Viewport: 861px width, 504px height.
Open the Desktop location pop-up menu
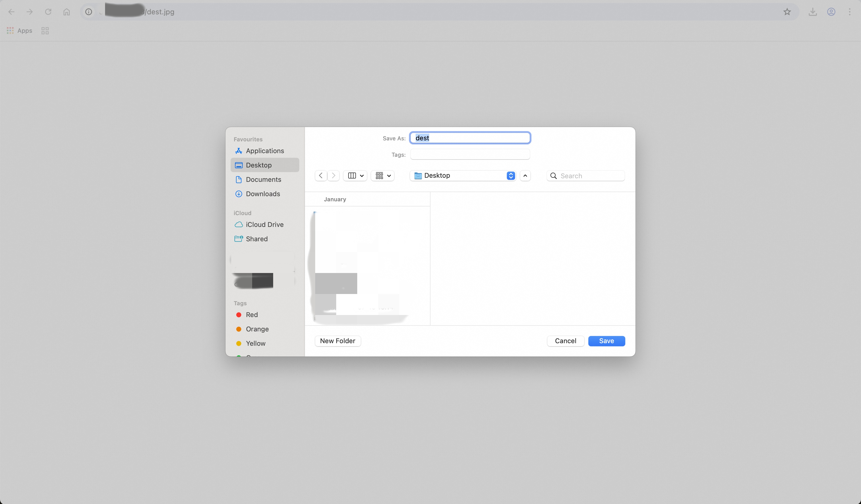coord(463,175)
